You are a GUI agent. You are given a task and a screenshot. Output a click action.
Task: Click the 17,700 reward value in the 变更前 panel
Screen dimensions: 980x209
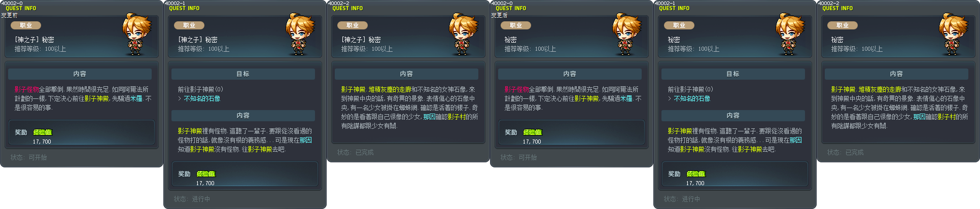pos(42,142)
